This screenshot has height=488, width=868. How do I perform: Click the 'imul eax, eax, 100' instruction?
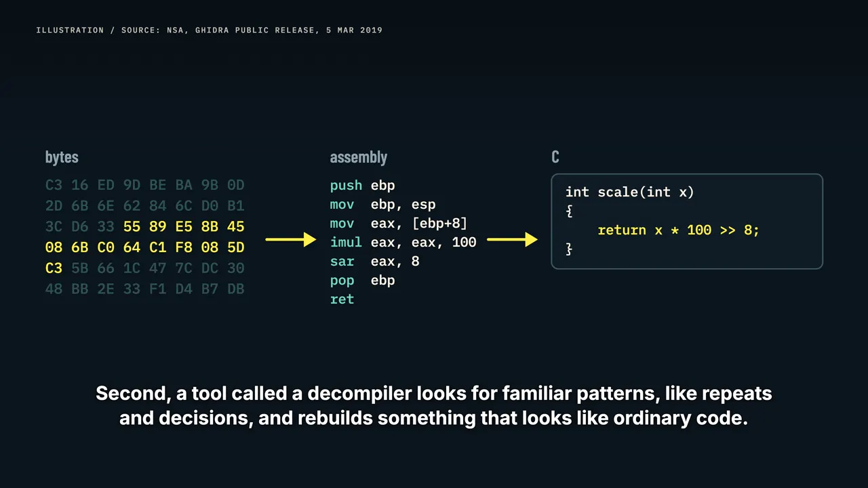(403, 242)
